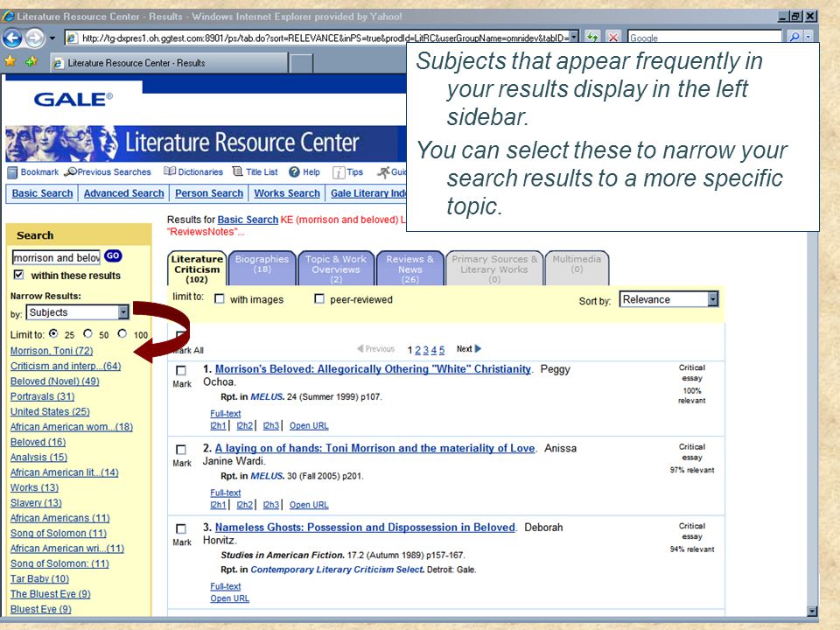Screen dimensions: 840x630
Task: Click the blue GO search button
Action: coord(113,256)
